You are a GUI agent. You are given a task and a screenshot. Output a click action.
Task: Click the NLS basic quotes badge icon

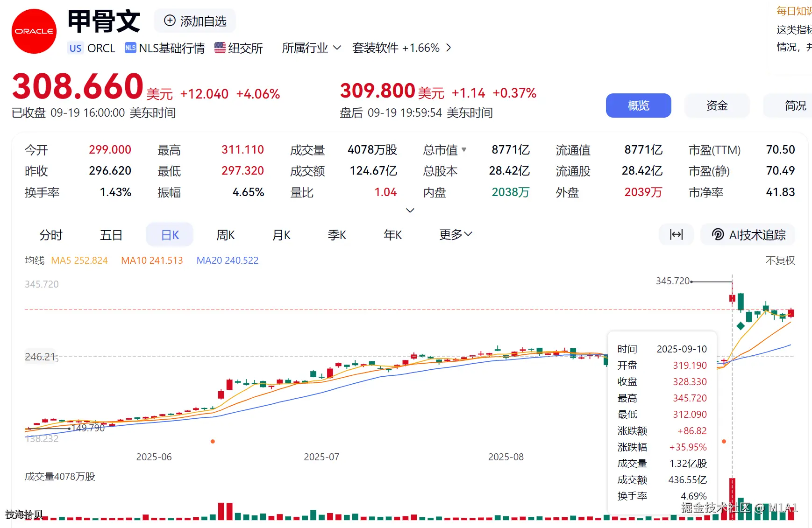130,48
